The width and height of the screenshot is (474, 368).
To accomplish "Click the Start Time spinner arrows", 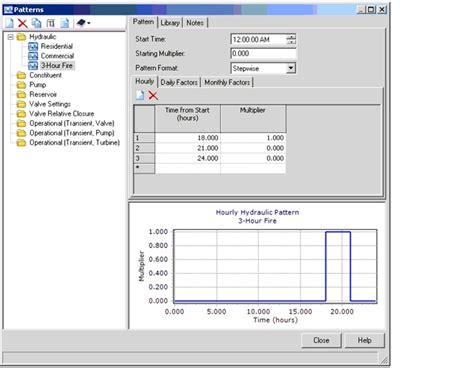I will coord(291,40).
